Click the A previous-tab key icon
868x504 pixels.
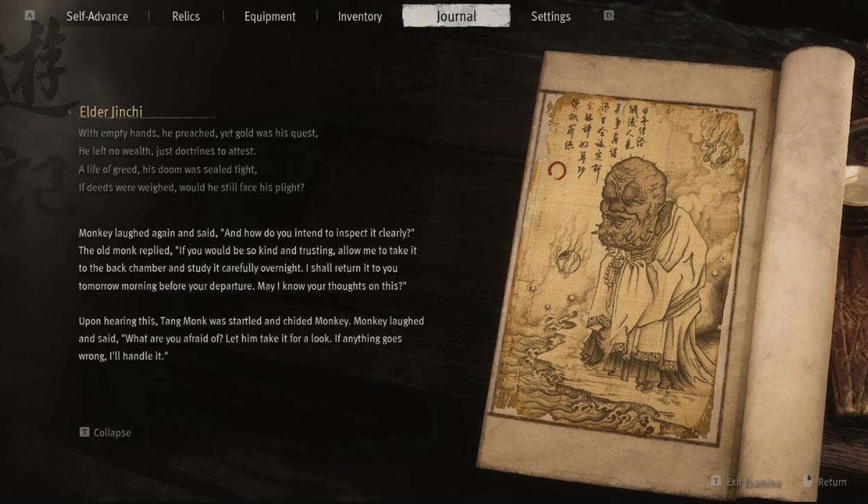click(30, 15)
